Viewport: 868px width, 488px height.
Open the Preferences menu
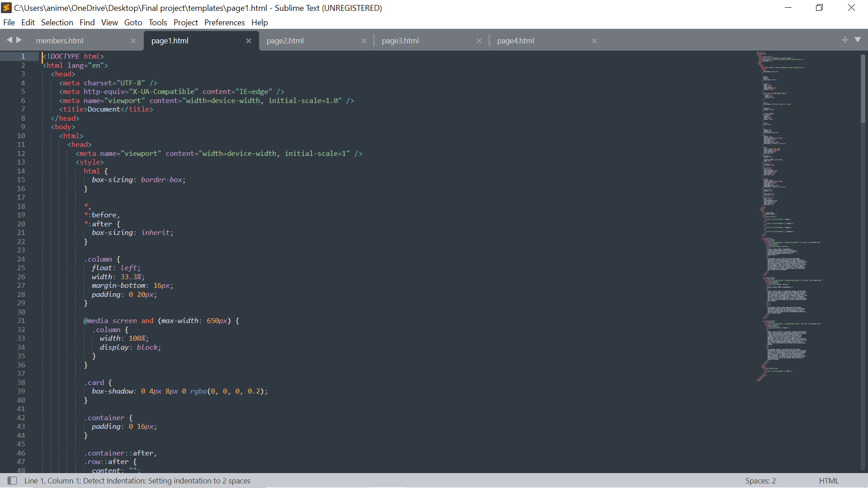(x=224, y=23)
